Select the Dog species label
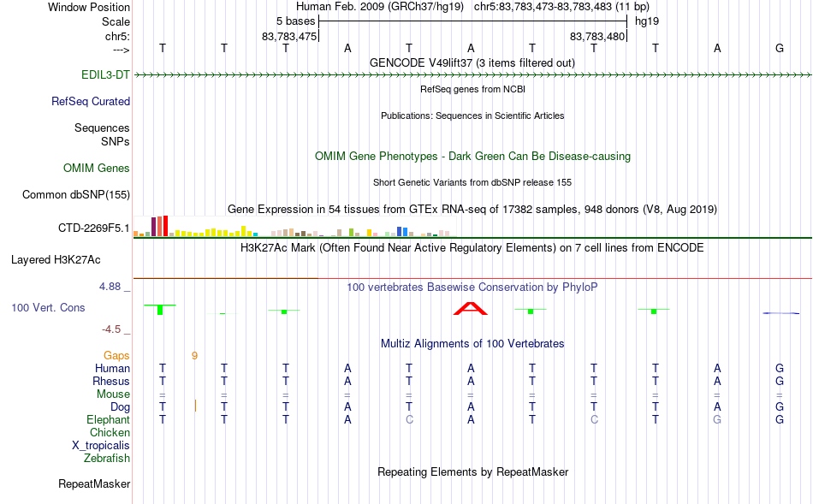Screen dimensions: 813x504 tap(120, 407)
